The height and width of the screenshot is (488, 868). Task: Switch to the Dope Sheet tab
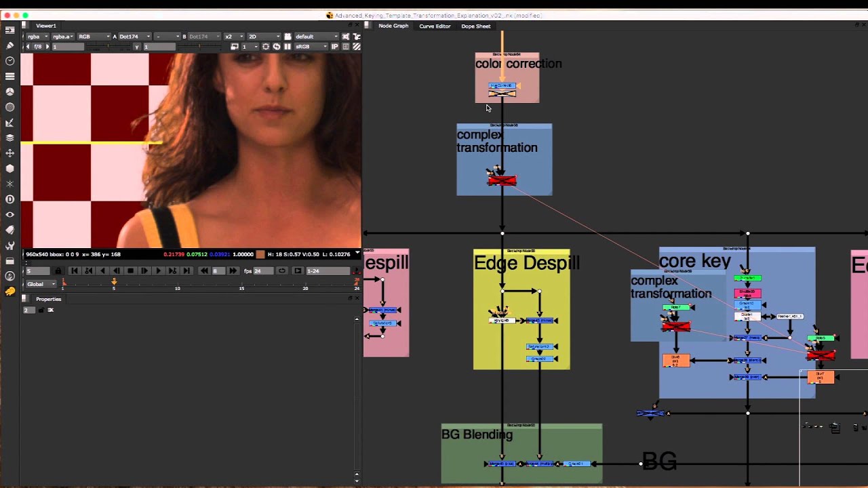[475, 26]
